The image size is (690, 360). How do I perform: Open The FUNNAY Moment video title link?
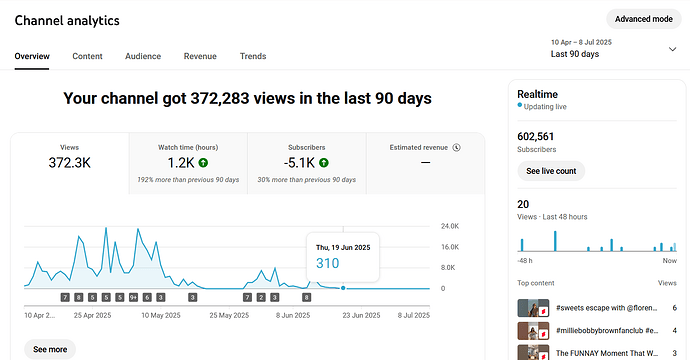pyautogui.click(x=607, y=353)
